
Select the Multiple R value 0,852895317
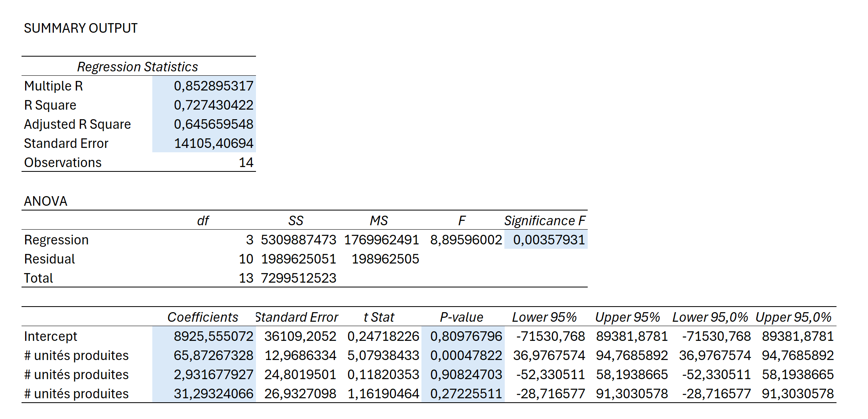point(213,86)
